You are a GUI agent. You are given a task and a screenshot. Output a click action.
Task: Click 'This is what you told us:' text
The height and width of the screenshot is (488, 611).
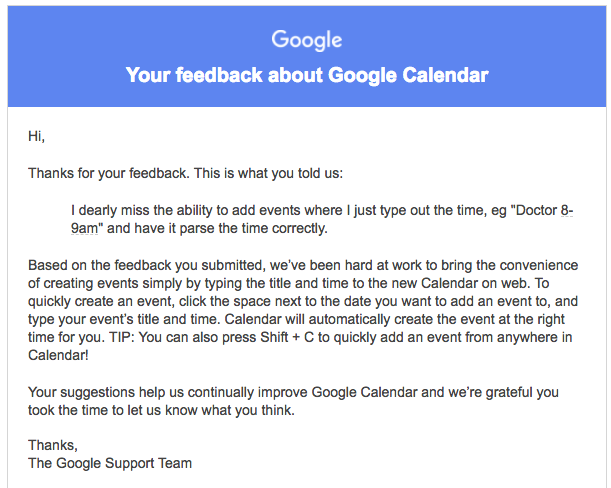tap(268, 173)
